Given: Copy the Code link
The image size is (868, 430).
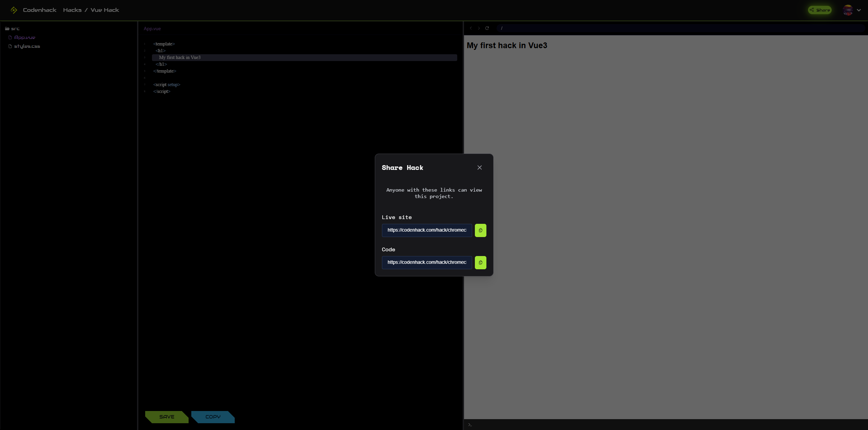Looking at the screenshot, I should tap(480, 262).
